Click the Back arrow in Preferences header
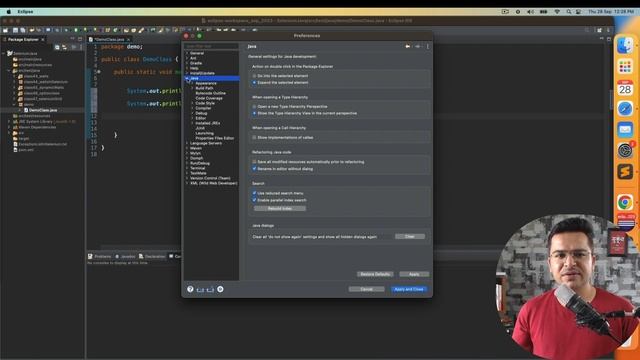The height and width of the screenshot is (360, 640). 407,47
